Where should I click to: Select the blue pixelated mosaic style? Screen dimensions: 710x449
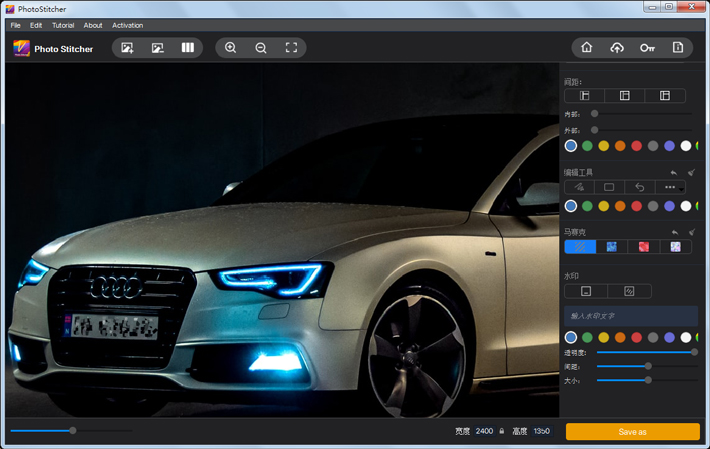[612, 247]
